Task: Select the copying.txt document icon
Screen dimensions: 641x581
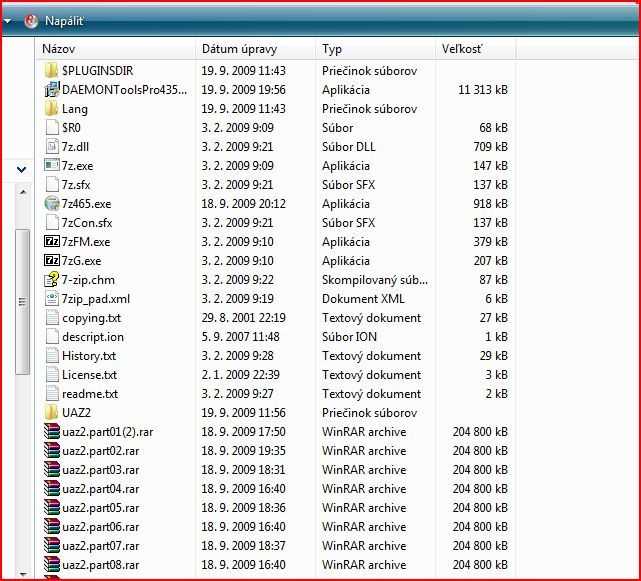Action: [x=52, y=317]
